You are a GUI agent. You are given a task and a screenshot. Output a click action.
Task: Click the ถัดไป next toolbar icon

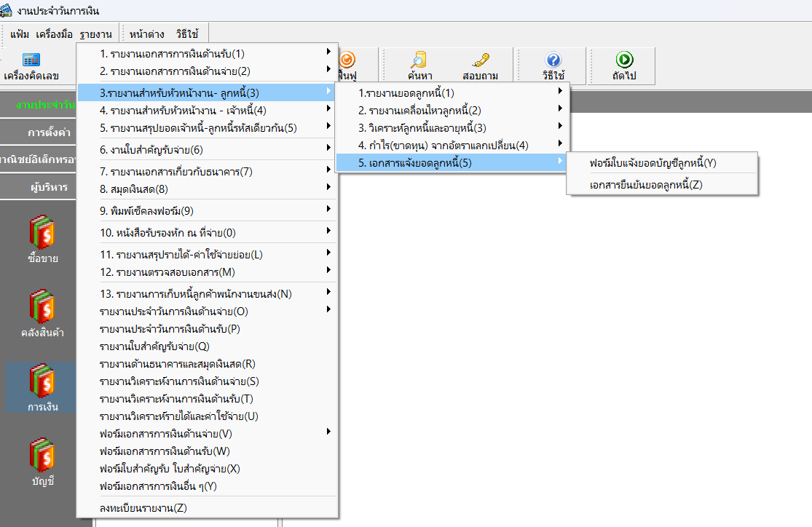point(623,66)
